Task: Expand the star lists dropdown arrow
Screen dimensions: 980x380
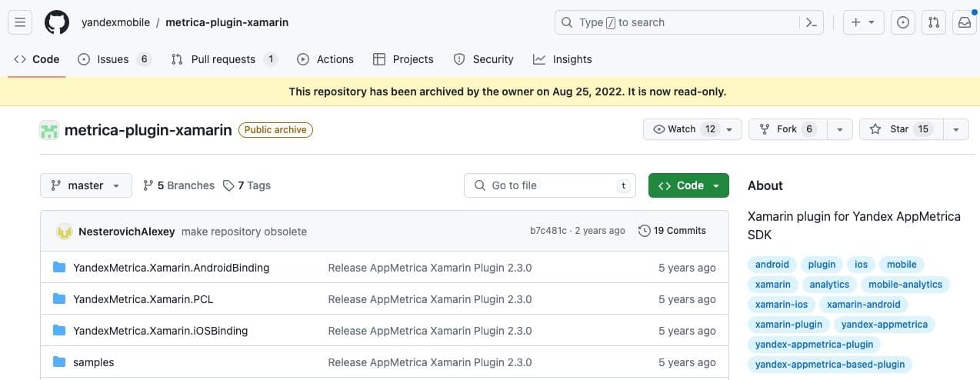Action: pos(956,129)
